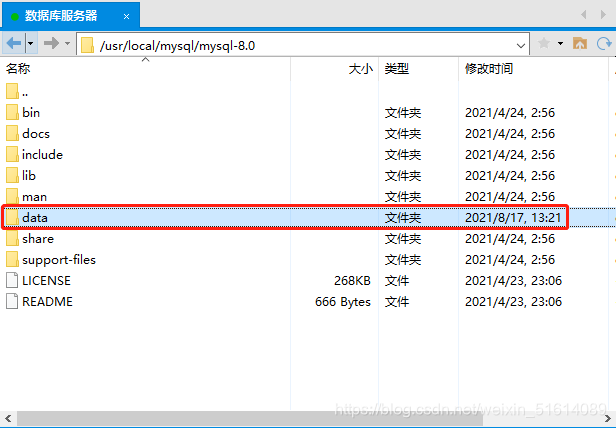Click the 666 Bytes size value
The height and width of the screenshot is (428, 616).
pos(343,302)
